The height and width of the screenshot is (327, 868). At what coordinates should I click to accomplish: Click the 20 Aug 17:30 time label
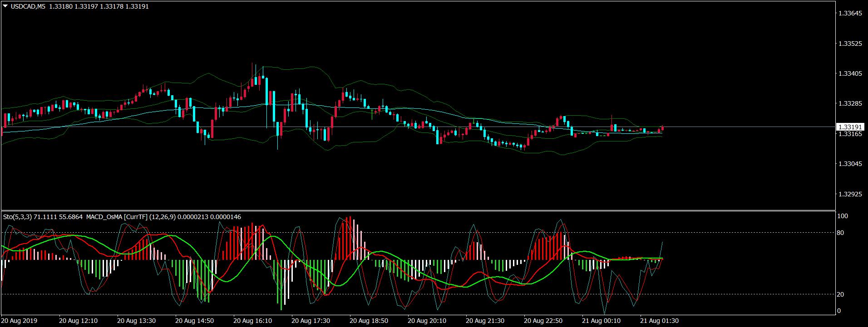coord(311,321)
